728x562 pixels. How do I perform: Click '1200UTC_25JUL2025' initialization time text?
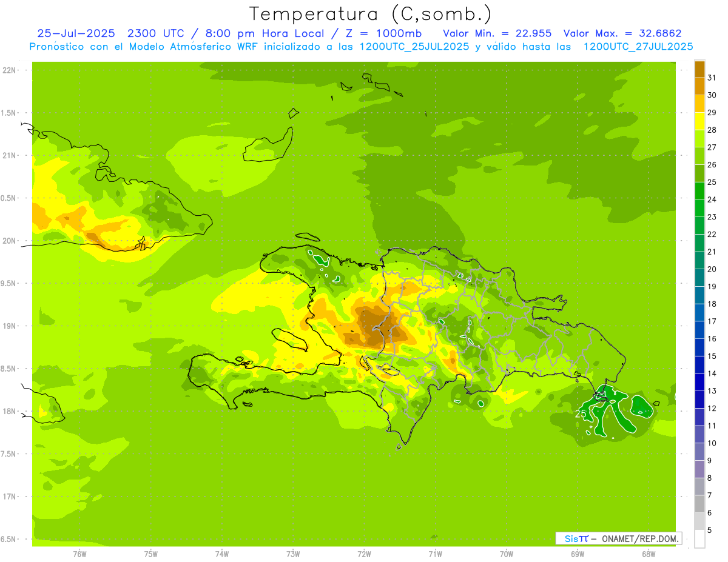click(x=414, y=47)
